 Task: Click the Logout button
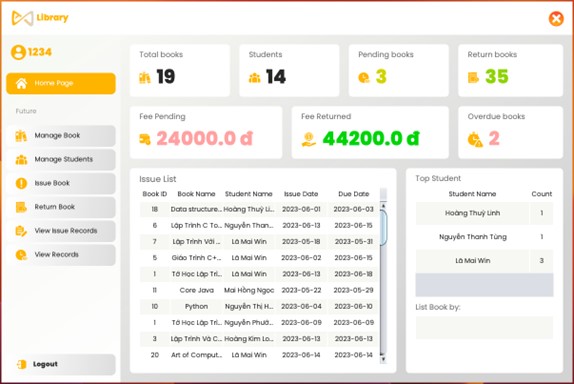pos(61,364)
